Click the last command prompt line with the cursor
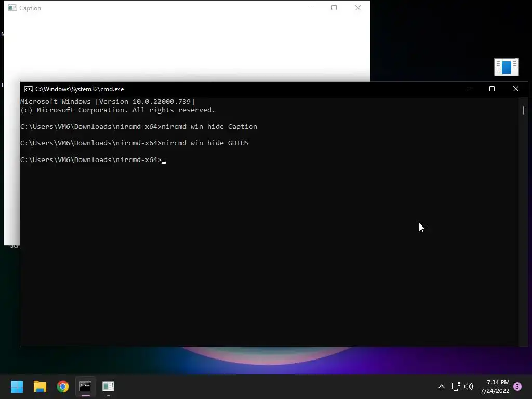 93,160
